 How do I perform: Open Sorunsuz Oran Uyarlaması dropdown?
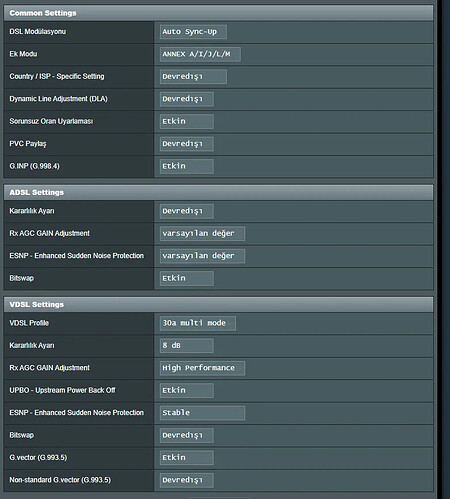coord(187,121)
